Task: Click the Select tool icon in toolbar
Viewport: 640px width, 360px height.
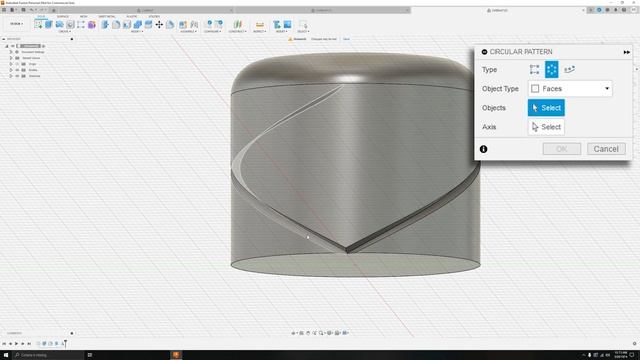Action: click(303, 24)
